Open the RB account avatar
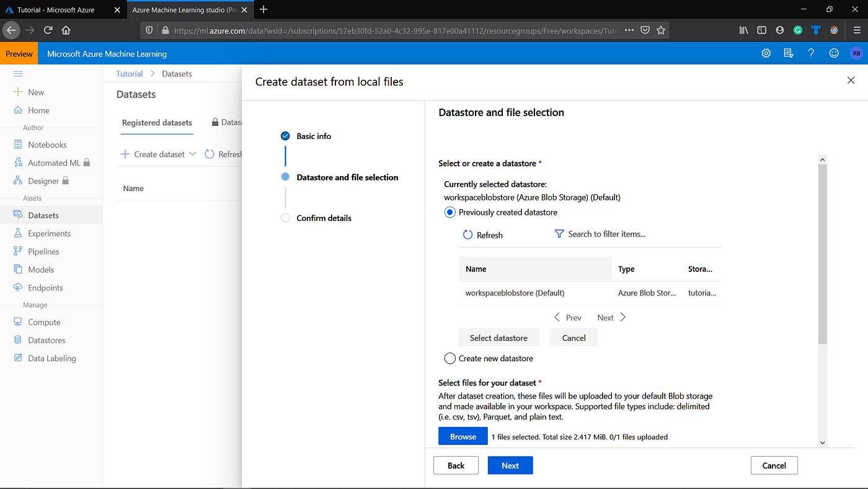The width and height of the screenshot is (868, 489). click(856, 53)
